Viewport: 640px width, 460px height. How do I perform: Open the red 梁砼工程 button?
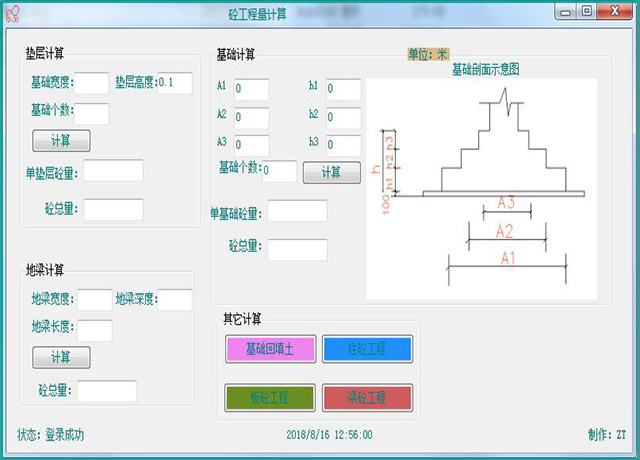tap(367, 397)
